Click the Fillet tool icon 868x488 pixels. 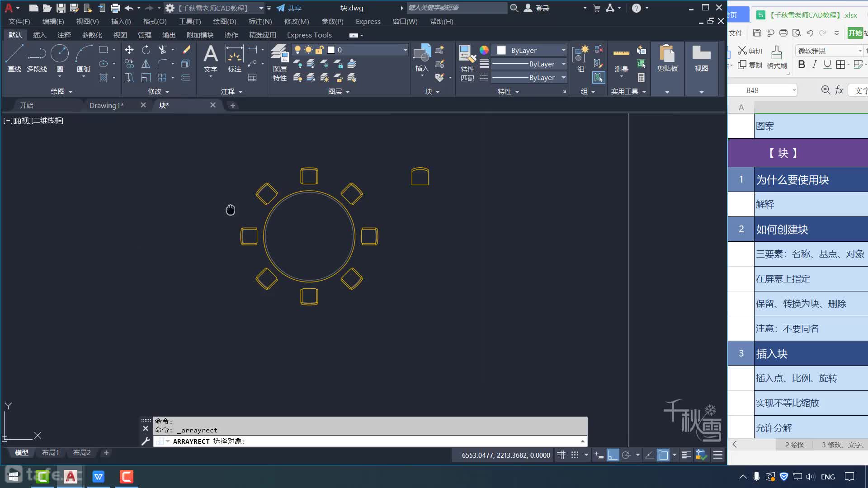tap(162, 64)
